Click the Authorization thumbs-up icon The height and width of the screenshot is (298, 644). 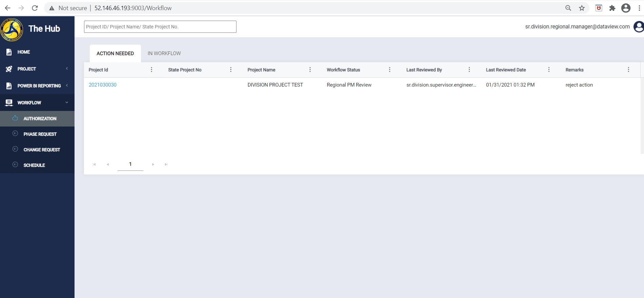(x=15, y=118)
